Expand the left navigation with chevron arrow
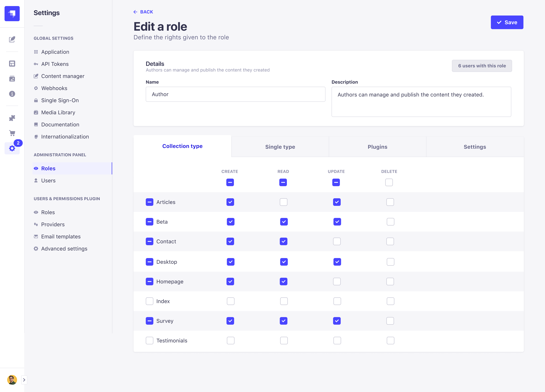 click(24, 380)
